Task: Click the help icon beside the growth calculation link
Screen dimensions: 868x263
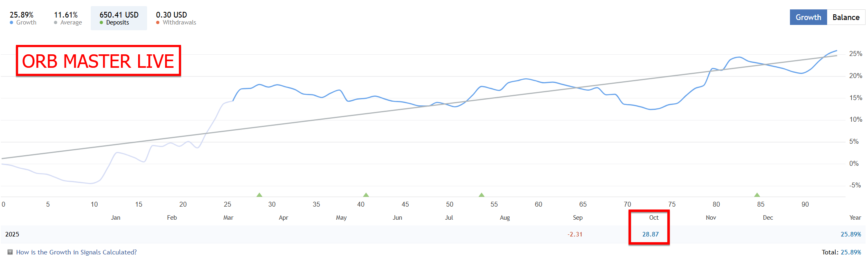Action: pos(10,252)
